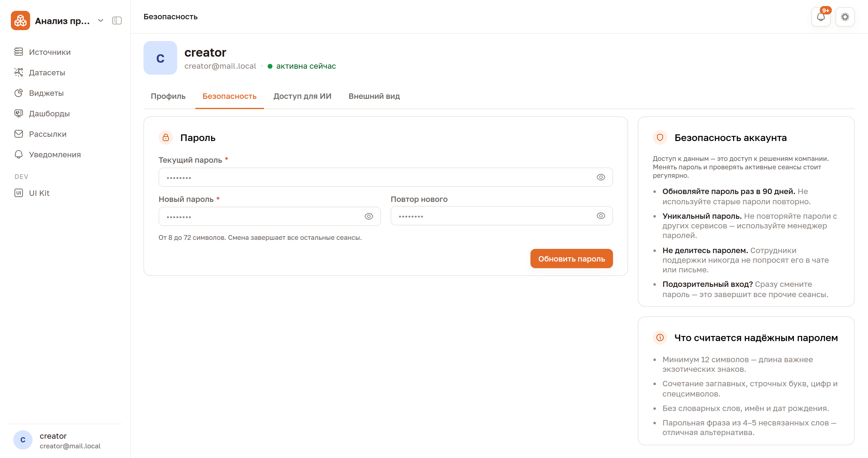This screenshot has width=868, height=458.
Task: Reveal the Новый пароль with eye icon
Action: point(369,216)
